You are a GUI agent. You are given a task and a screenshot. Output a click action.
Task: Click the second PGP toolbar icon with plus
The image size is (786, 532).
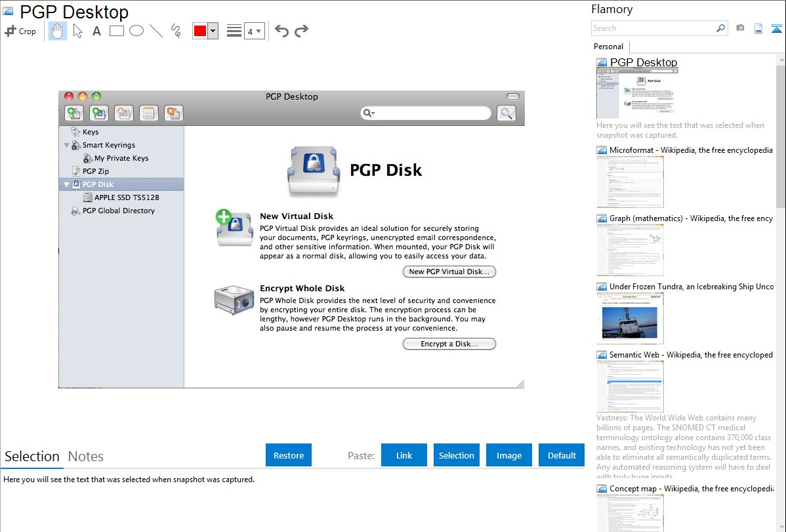point(99,113)
